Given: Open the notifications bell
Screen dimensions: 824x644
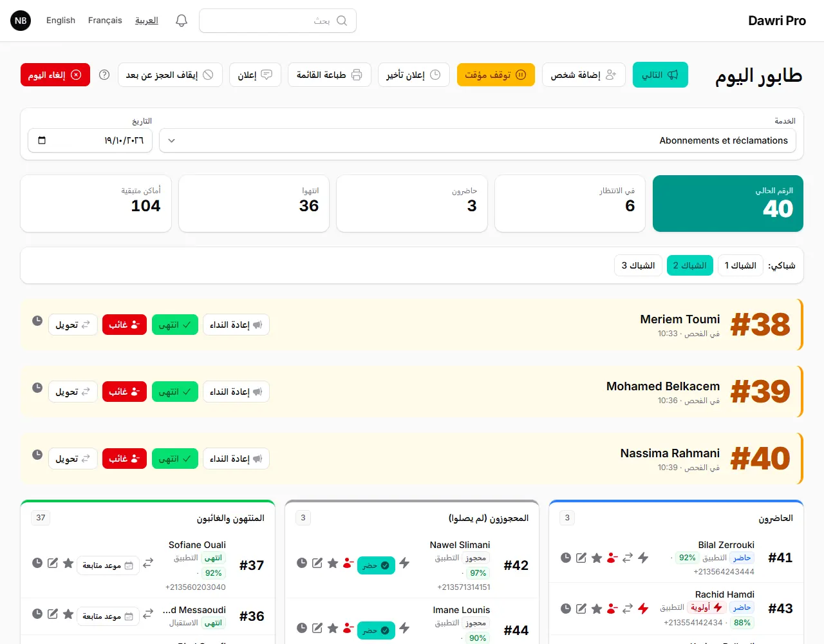Looking at the screenshot, I should point(182,21).
